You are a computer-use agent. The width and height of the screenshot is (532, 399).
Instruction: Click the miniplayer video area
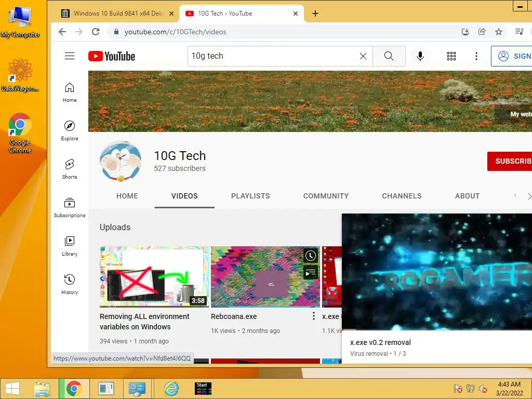click(436, 271)
